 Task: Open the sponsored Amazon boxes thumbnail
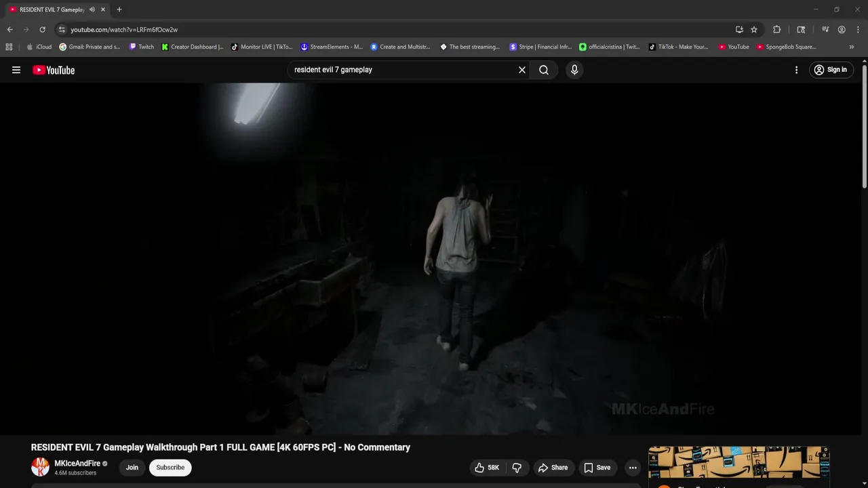click(x=738, y=462)
